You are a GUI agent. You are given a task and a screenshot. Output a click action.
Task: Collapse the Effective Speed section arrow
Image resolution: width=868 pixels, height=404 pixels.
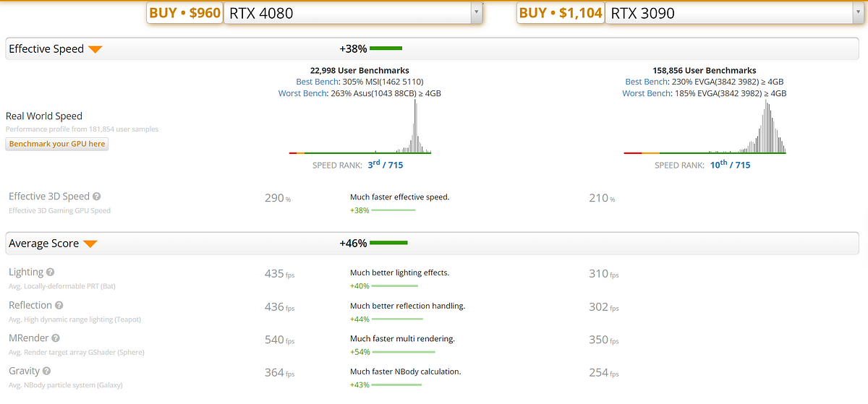(x=95, y=49)
